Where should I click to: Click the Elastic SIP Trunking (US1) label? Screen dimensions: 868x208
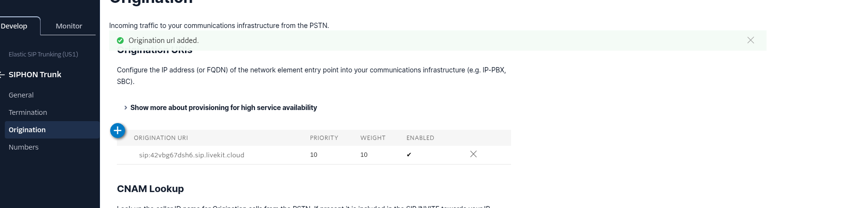tap(43, 54)
